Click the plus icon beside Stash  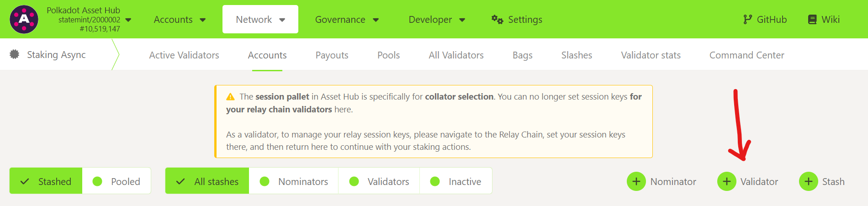808,181
